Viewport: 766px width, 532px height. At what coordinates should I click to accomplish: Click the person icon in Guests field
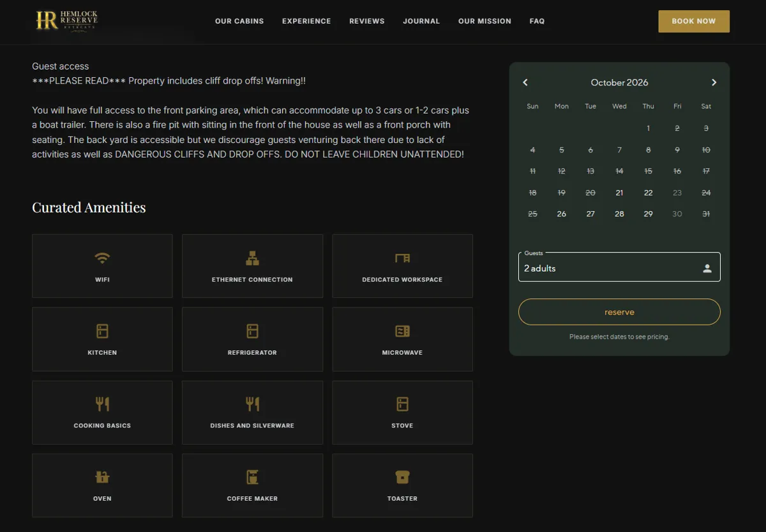707,269
